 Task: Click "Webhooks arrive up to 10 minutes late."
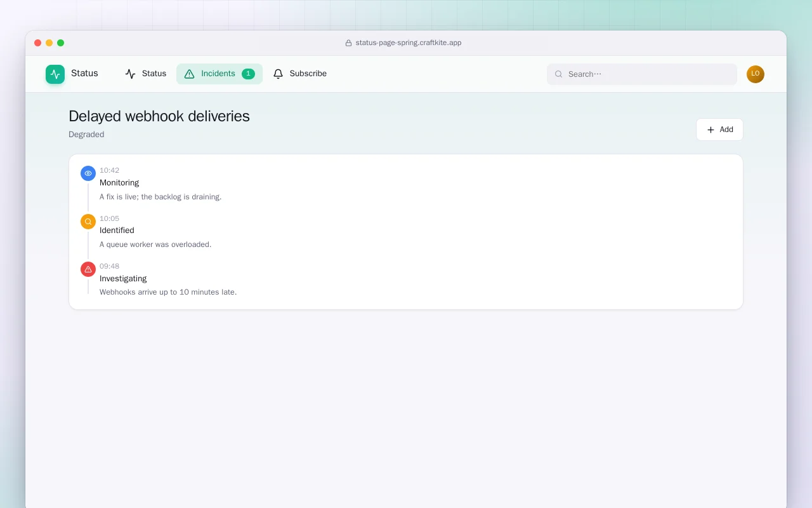pos(168,292)
